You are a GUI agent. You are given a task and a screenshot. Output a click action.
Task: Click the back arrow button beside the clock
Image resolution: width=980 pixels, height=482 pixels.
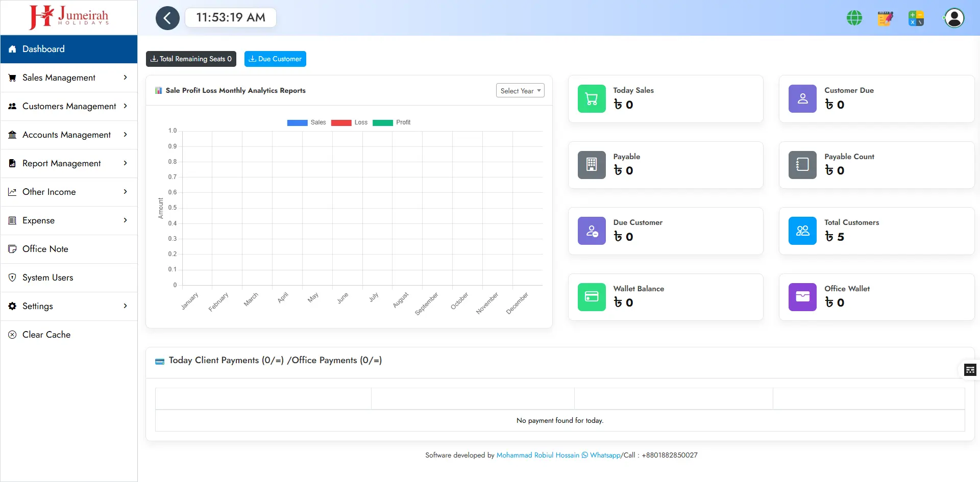click(x=167, y=18)
